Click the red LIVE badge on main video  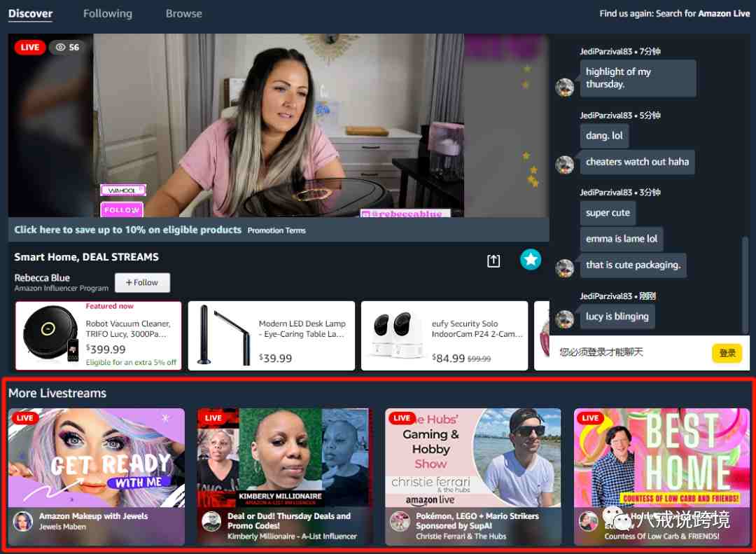pyautogui.click(x=30, y=48)
